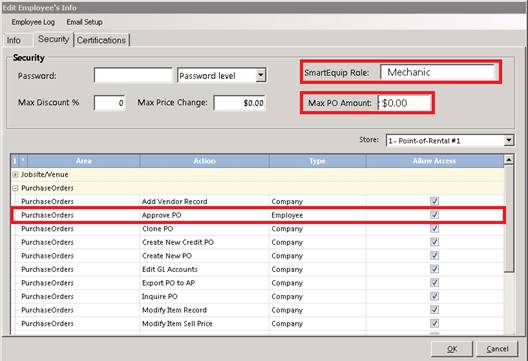Sort by Allow Access column header
The width and height of the screenshot is (528, 361).
click(x=434, y=161)
